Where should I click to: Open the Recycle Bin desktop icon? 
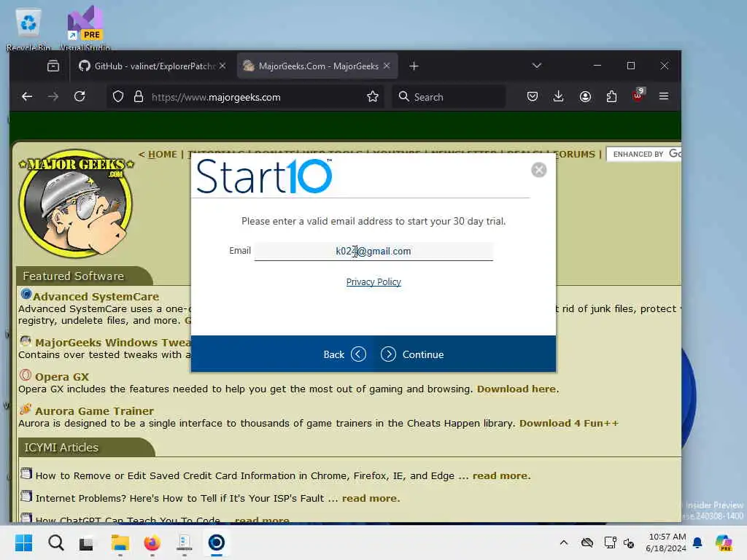click(28, 29)
